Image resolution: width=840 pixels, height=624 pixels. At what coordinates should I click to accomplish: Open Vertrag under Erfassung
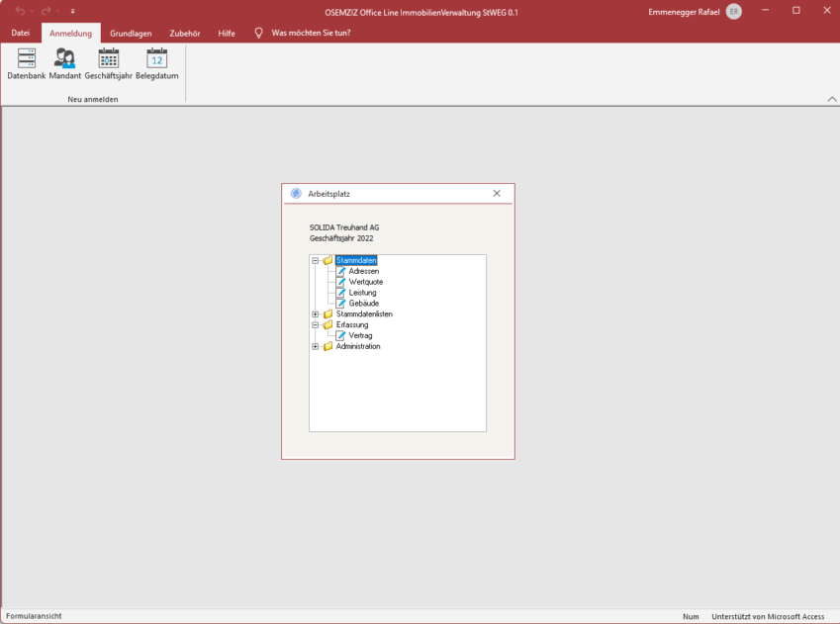coord(360,335)
